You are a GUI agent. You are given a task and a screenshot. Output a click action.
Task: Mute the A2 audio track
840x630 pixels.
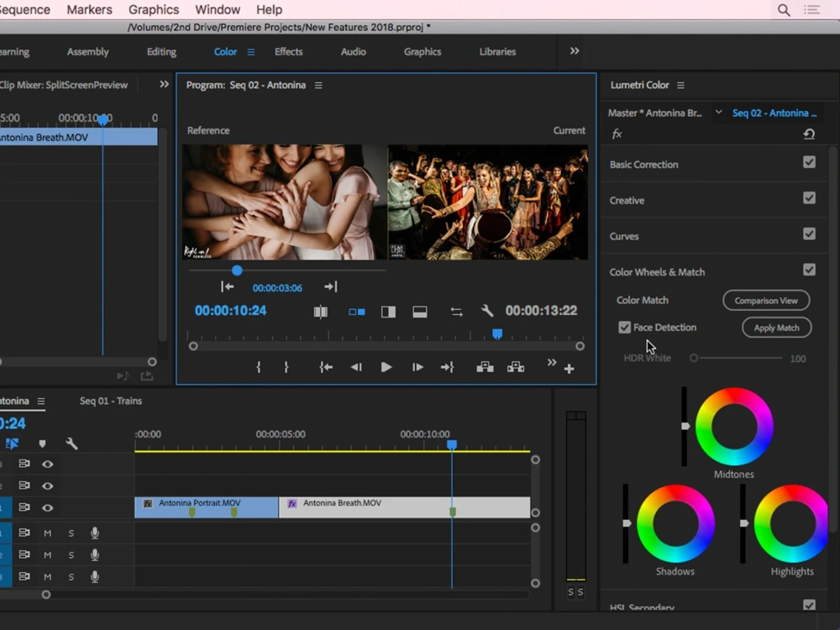[x=48, y=554]
